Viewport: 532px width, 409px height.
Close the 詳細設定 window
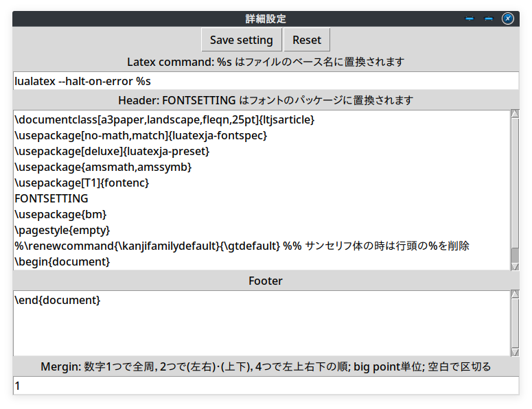508,19
